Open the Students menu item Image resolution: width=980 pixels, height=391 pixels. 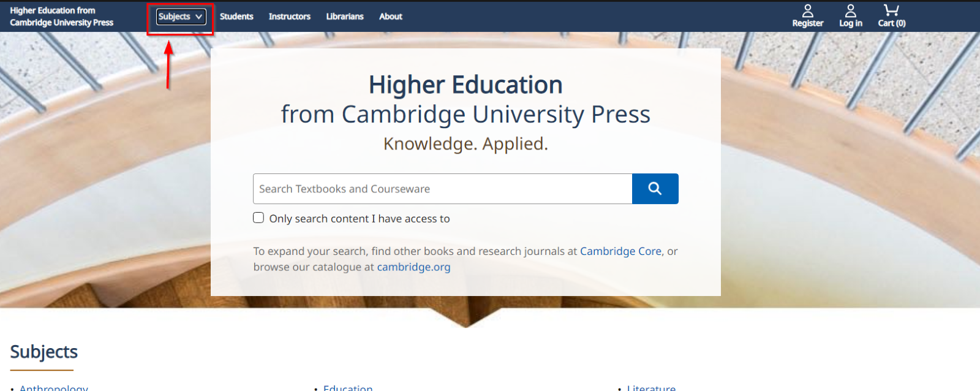(236, 17)
